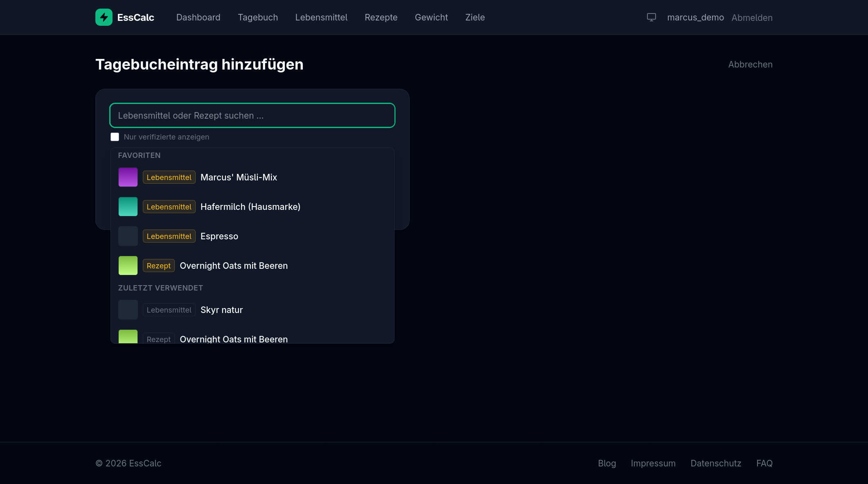Select Overnight Oats mit Beeren under Favoriten
The image size is (868, 484).
[x=253, y=266]
